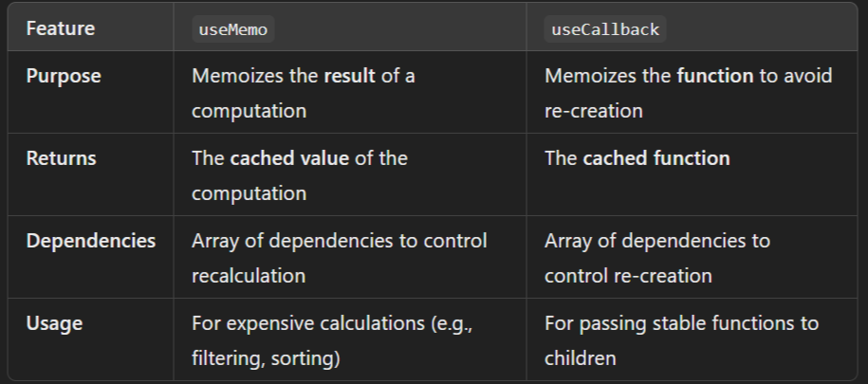
Task: Click the useMemo code label header
Action: [x=232, y=29]
